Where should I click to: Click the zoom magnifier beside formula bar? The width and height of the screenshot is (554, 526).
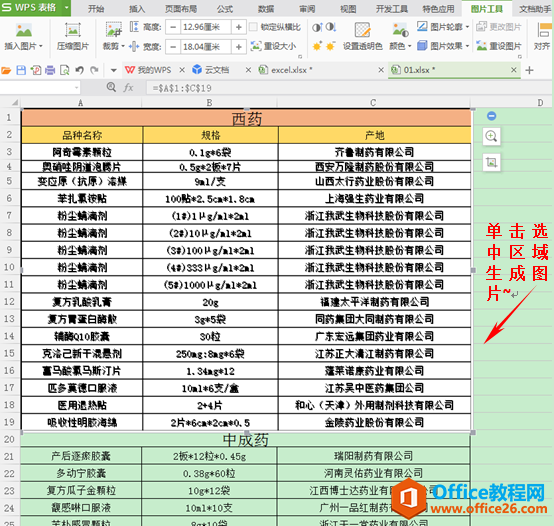tap(111, 87)
